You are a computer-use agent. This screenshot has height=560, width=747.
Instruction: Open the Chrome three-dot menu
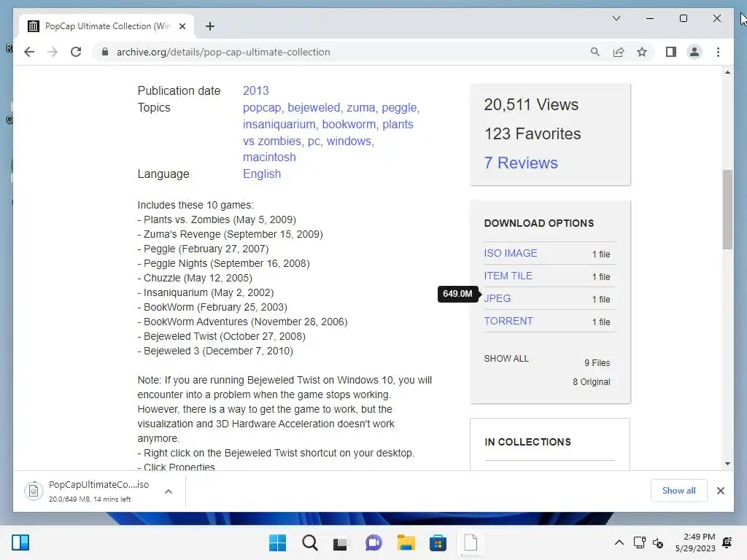click(x=718, y=52)
